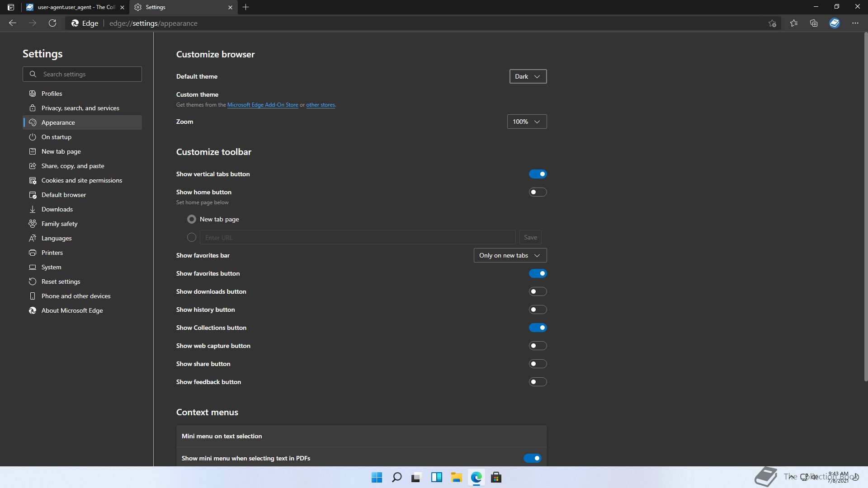Open the Zoom 100% dropdown

527,122
